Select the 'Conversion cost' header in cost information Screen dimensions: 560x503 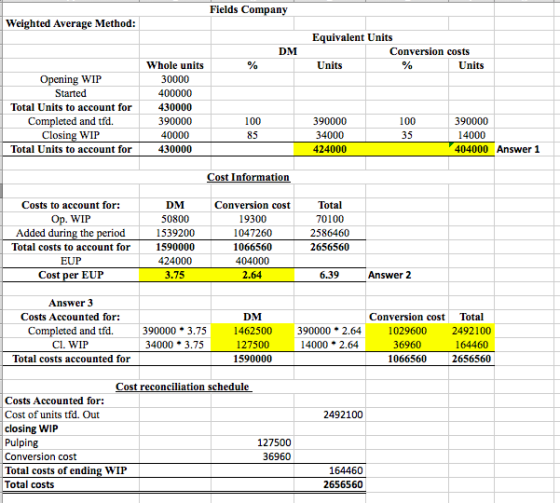coord(252,205)
